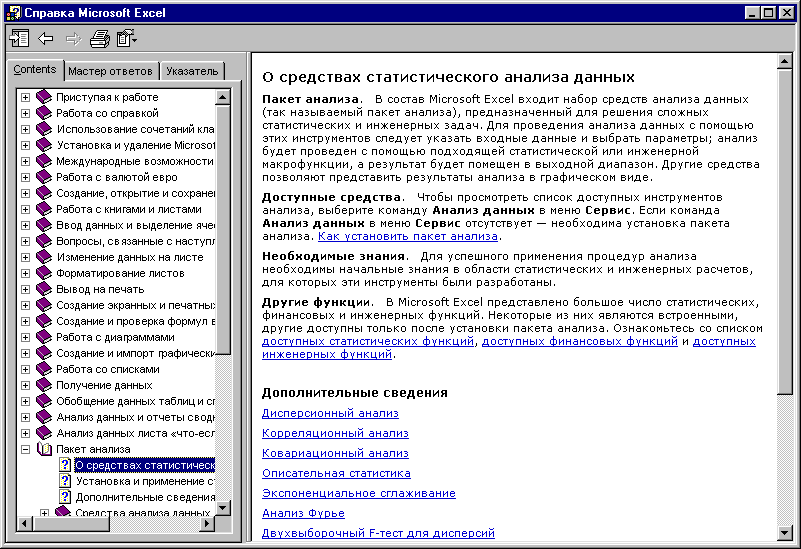801x549 pixels.
Task: Click contents tree scroll down arrow
Action: (x=223, y=508)
